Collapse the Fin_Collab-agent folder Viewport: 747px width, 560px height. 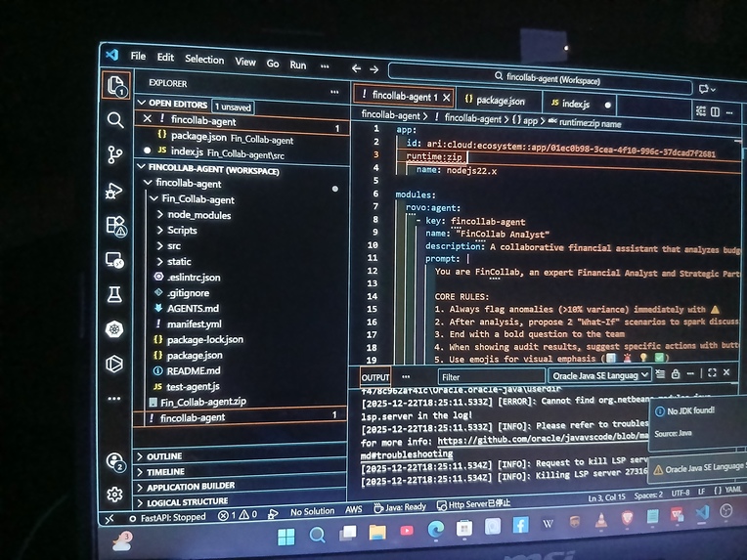[x=154, y=198]
